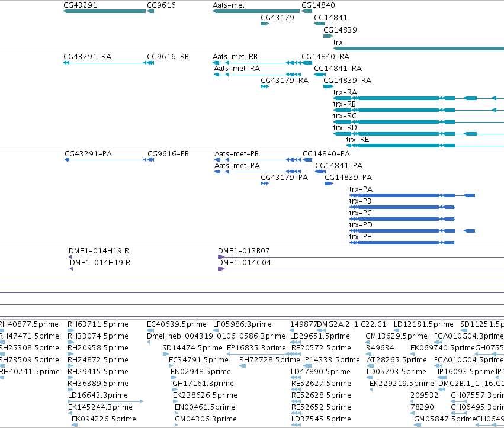Viewport: 504px width, 428px height.
Task: Click the CG14841-RA transcript label
Action: 338,69
